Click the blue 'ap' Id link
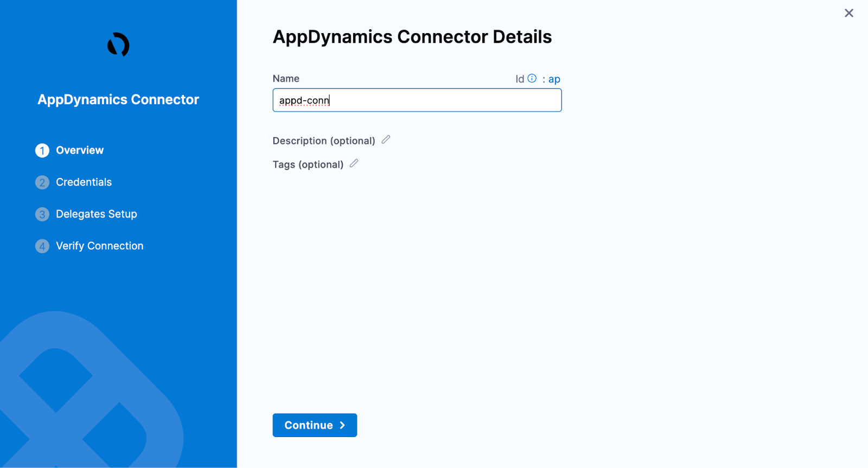The width and height of the screenshot is (868, 468). coord(554,79)
